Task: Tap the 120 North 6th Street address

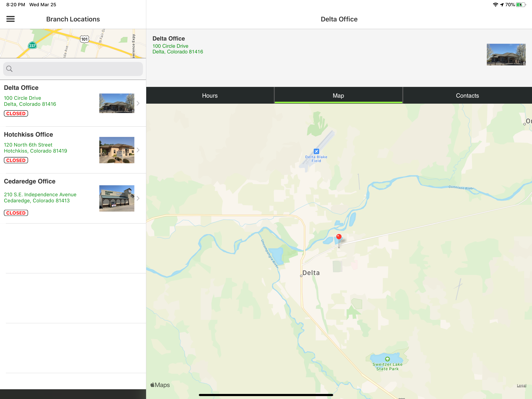Action: click(x=36, y=148)
